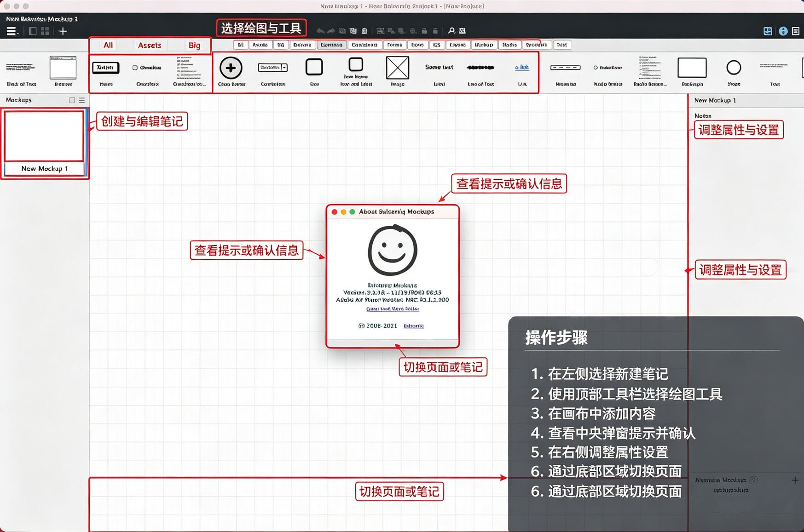
Task: Switch the Mockups panel to list view
Action: [82, 100]
